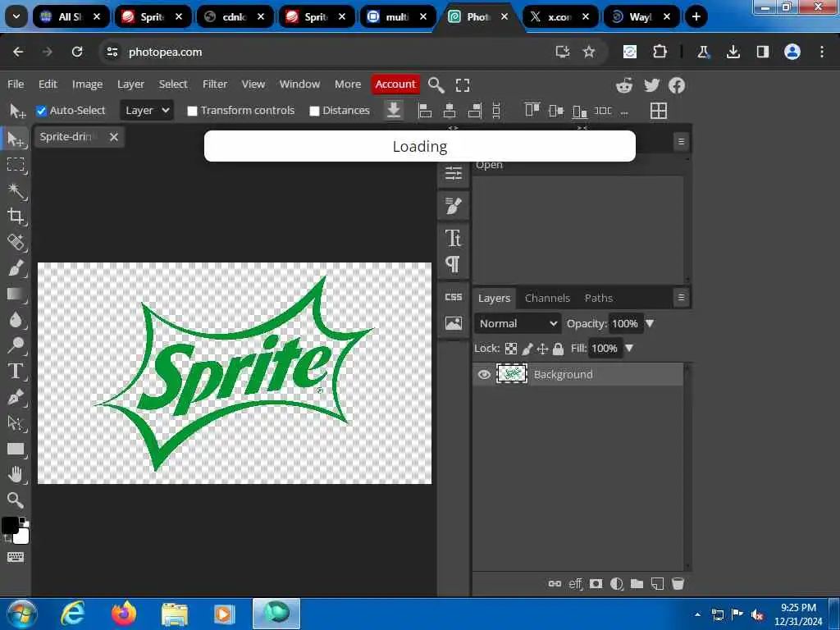Add a raster mask icon
Viewport: 840px width, 630px height.
point(596,583)
